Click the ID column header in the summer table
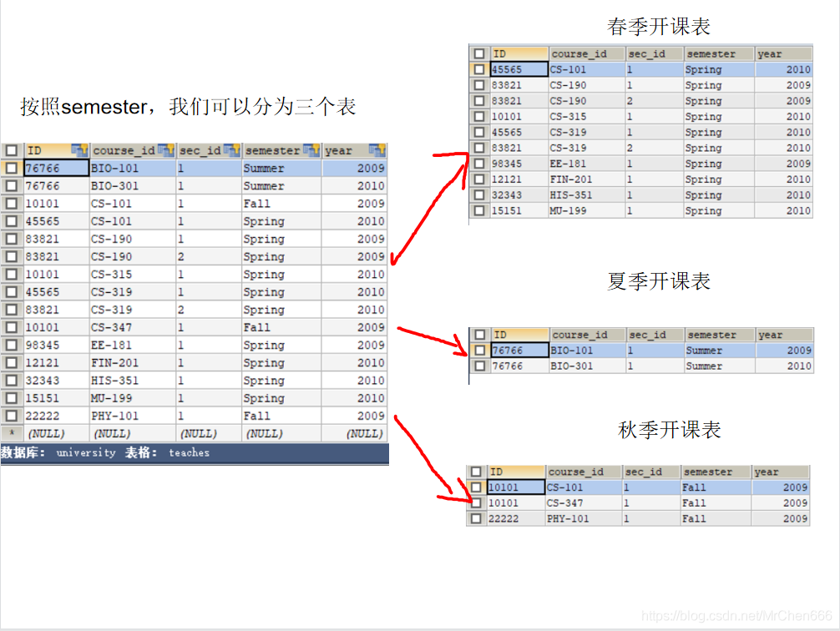Image resolution: width=840 pixels, height=631 pixels. tap(519, 335)
